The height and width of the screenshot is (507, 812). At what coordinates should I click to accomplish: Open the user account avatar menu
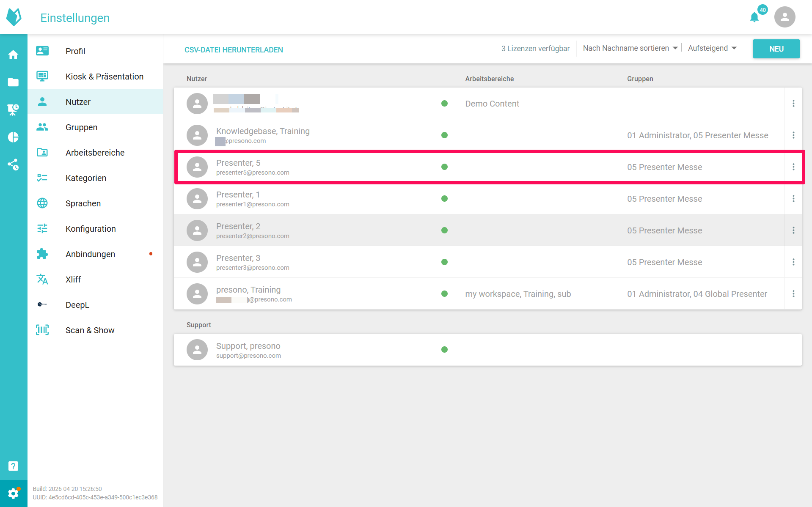coord(784,17)
